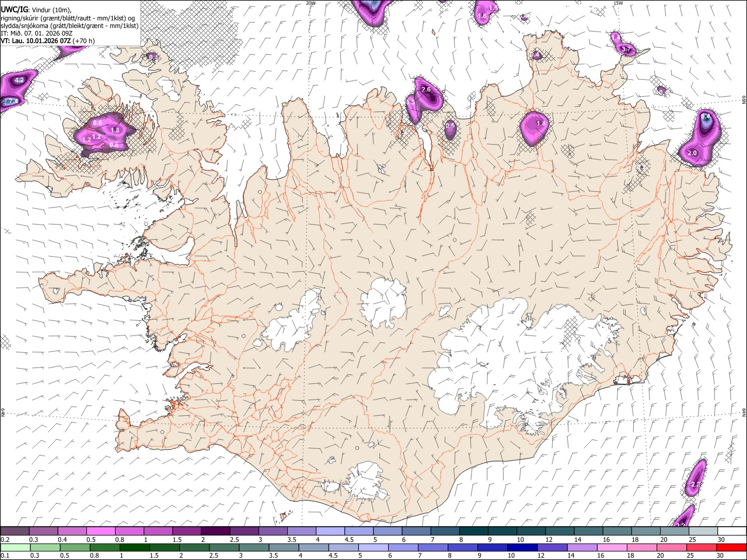The image size is (747, 560).
Task: Select the dark green bottom-row swatch between 1 and 1.5
Action: coord(134,547)
